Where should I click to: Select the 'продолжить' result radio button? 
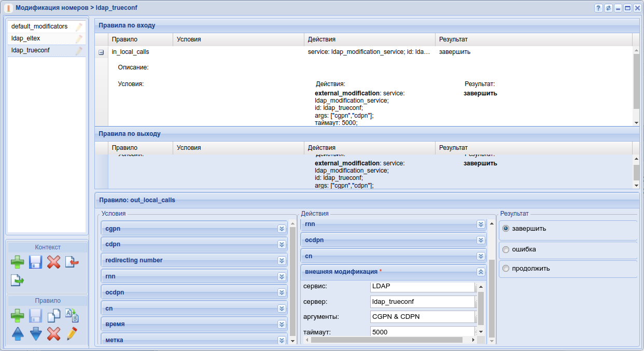coord(506,269)
